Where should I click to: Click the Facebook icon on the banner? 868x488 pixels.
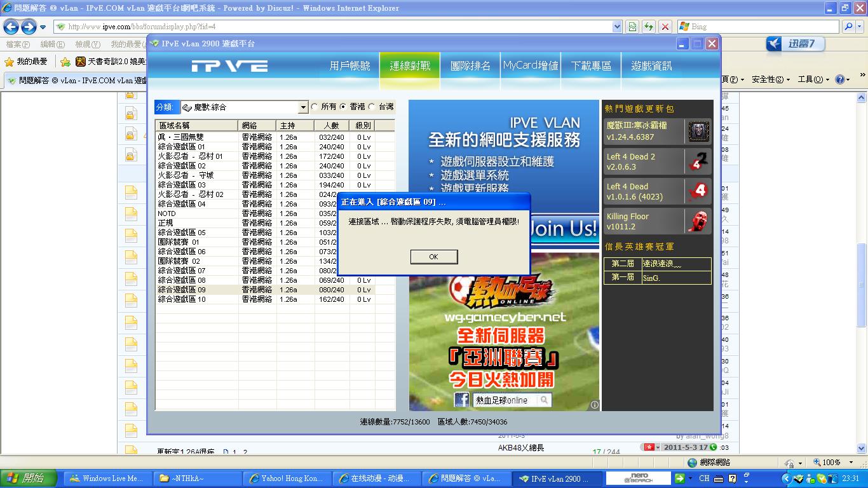(x=461, y=400)
